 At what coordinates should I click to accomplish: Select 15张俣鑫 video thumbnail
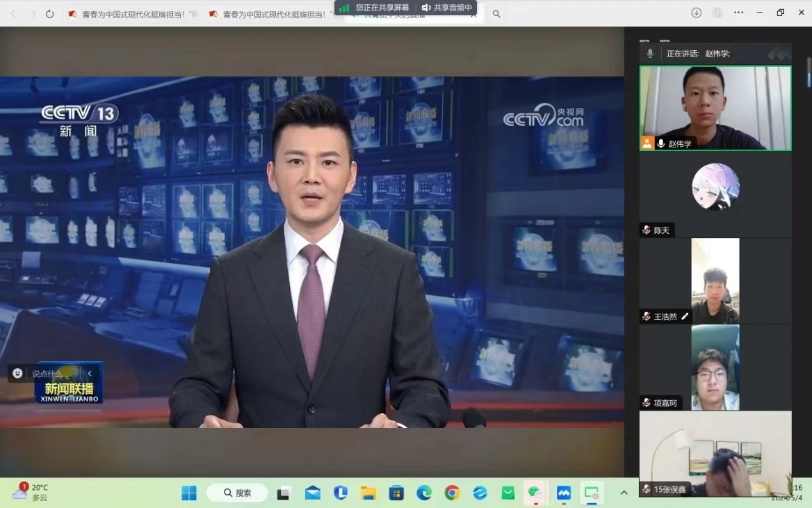click(x=715, y=454)
